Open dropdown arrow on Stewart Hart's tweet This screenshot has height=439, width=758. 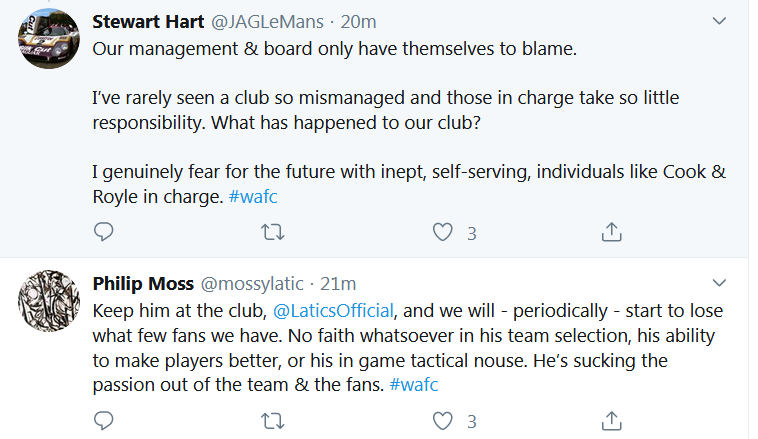719,21
